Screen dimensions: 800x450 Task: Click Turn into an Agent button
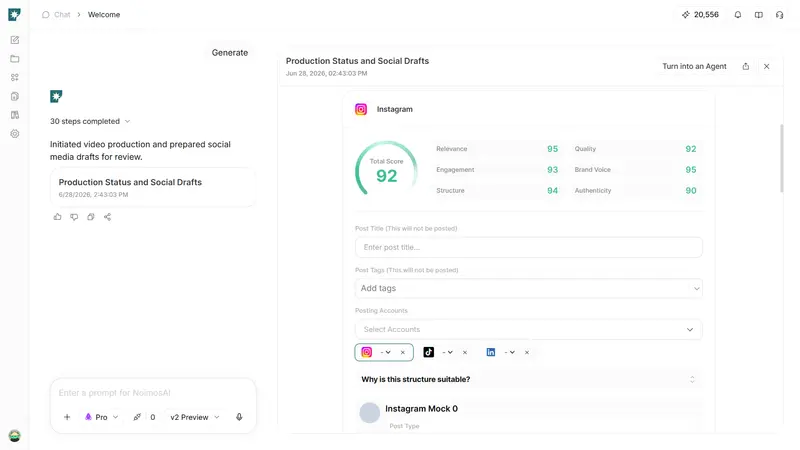pyautogui.click(x=694, y=66)
